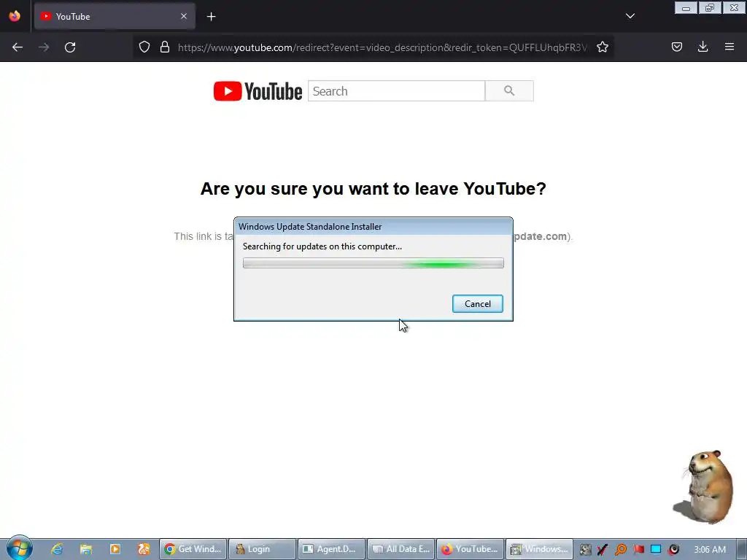Click the orange browser icon in taskbar
Screen dimensions: 747x560
click(x=144, y=549)
